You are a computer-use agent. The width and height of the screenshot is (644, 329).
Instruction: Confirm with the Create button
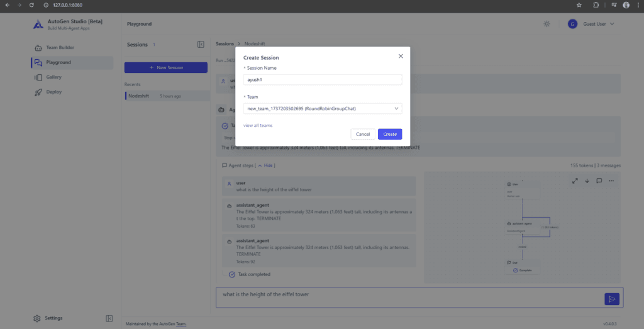pos(390,135)
